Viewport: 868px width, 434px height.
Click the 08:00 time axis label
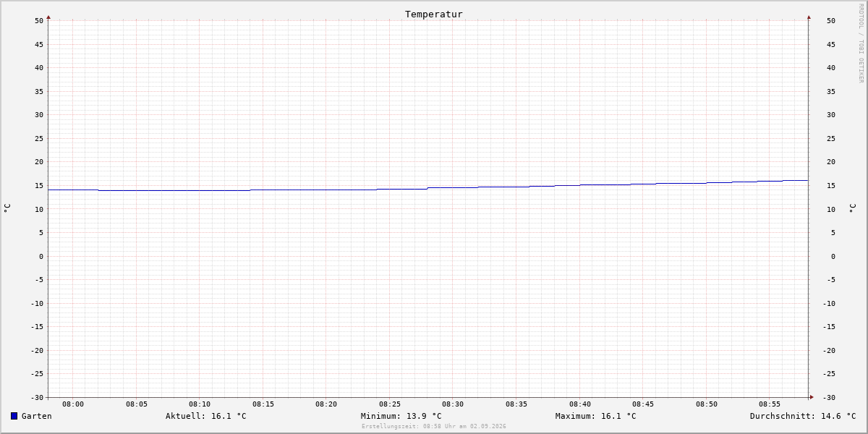73,404
